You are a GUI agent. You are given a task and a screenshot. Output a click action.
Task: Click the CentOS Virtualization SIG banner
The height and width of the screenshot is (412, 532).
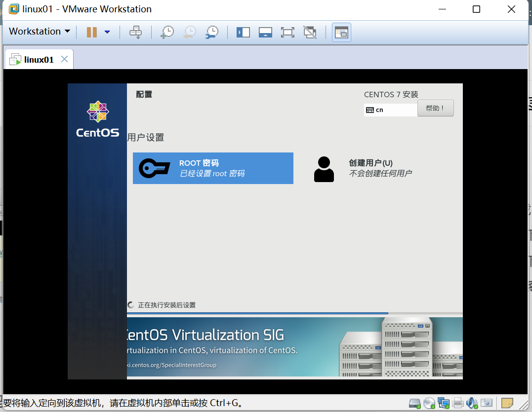(294, 346)
